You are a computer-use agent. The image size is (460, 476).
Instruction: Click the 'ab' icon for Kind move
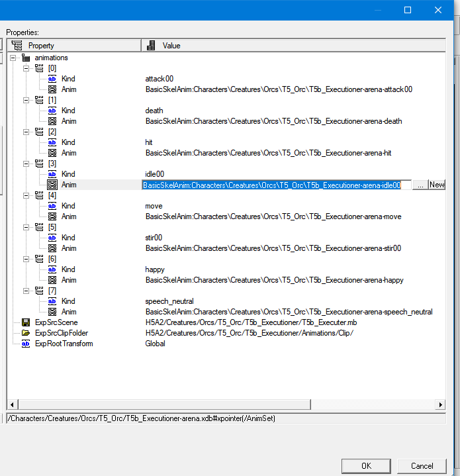click(x=52, y=206)
